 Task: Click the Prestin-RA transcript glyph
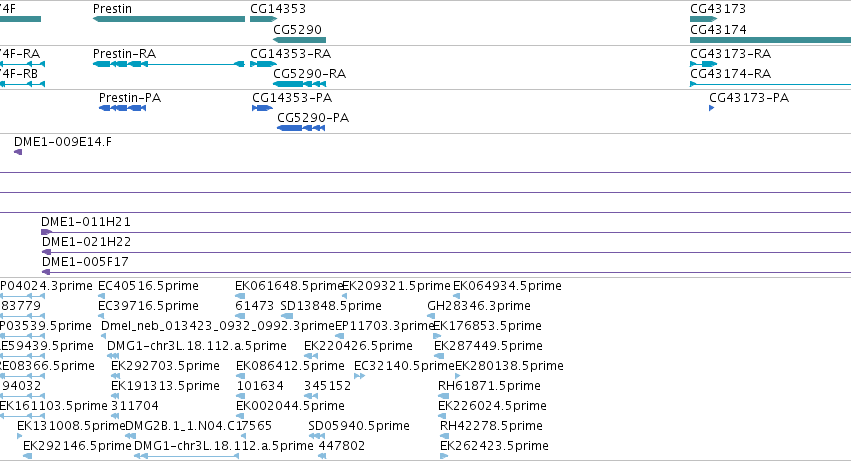coord(169,64)
